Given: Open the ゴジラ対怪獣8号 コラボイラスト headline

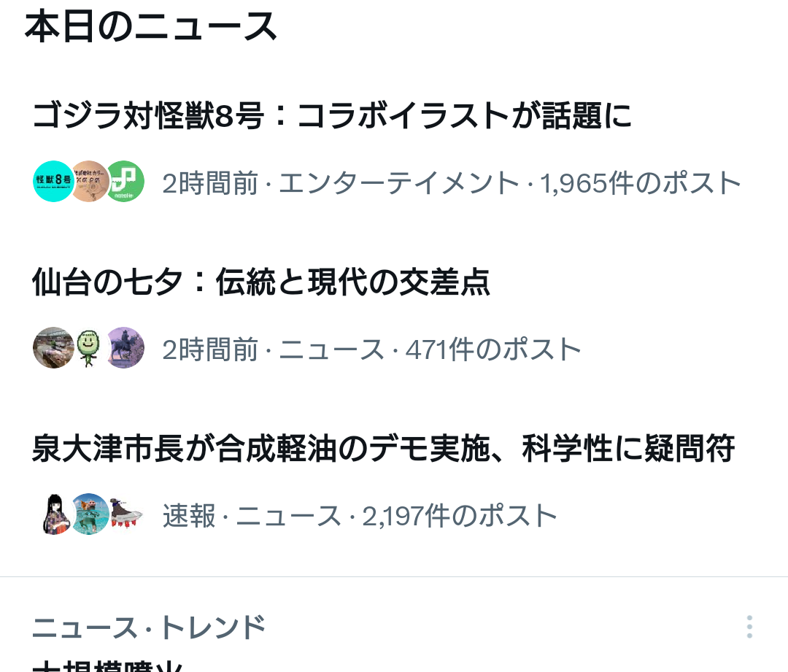Looking at the screenshot, I should coord(332,115).
